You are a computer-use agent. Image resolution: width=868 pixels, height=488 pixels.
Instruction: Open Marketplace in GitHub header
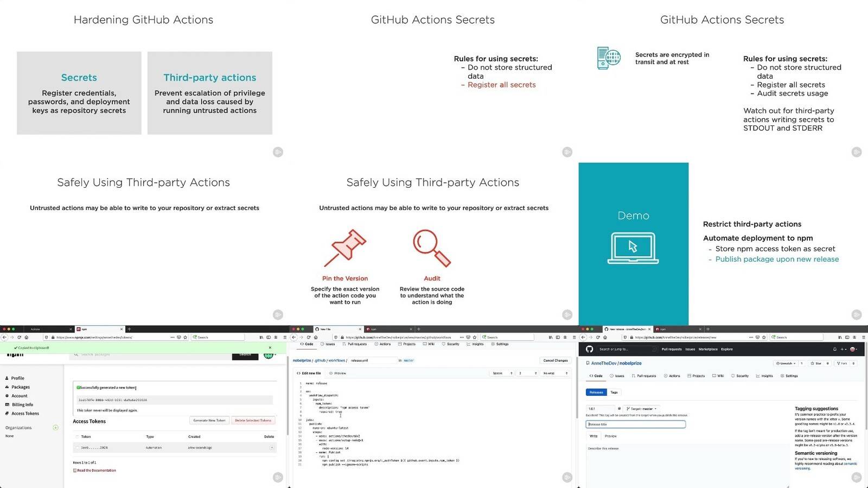point(708,349)
